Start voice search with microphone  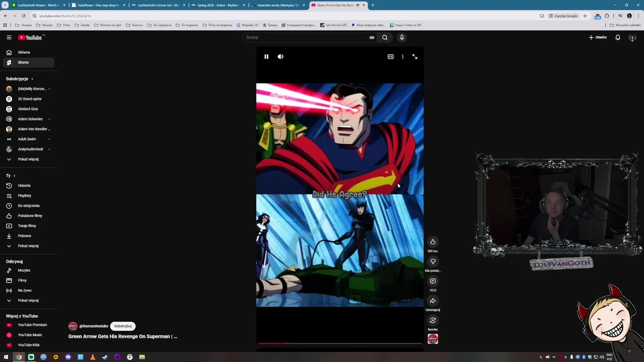click(x=401, y=37)
